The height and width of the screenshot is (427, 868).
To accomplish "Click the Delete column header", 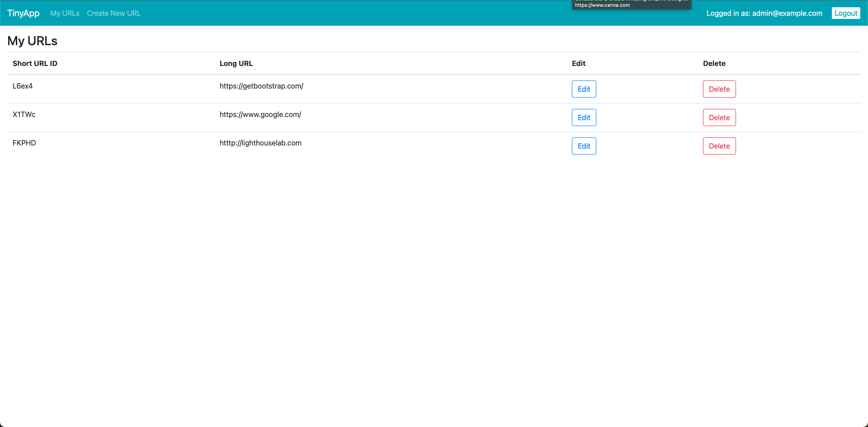I will tap(714, 63).
